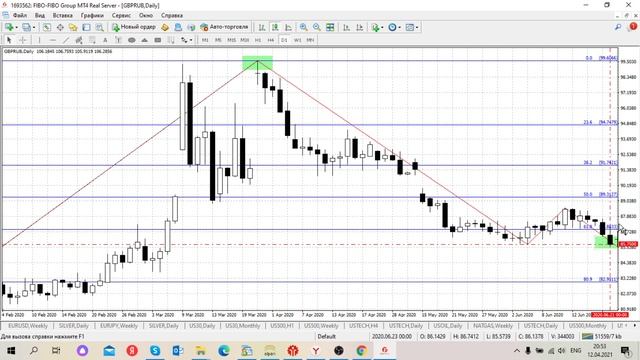Open the Templates icon
This screenshot has height=360, width=640.
pyautogui.click(x=410, y=27)
